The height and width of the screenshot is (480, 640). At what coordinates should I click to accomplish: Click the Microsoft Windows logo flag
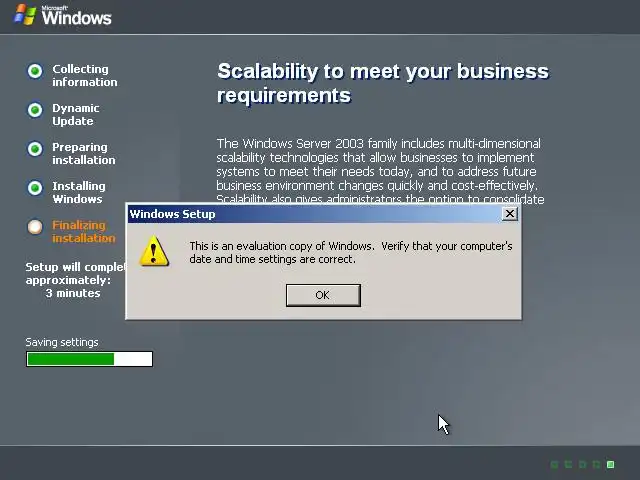pyautogui.click(x=25, y=15)
